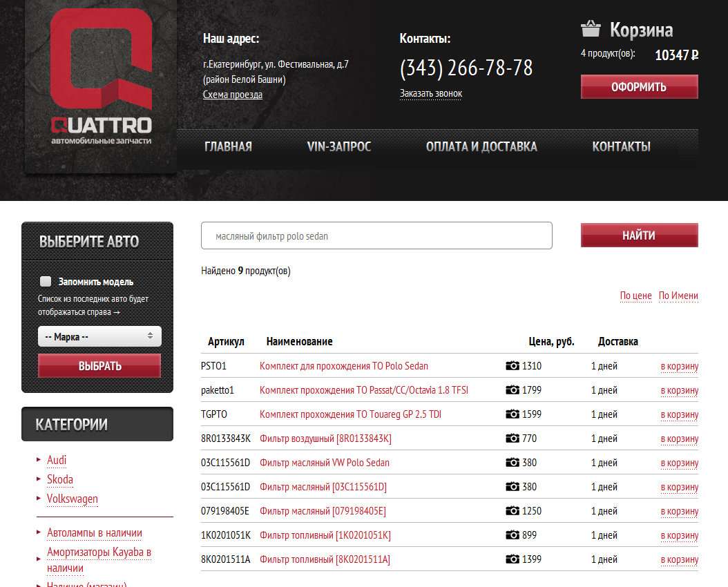Image resolution: width=728 pixels, height=587 pixels.
Task: Open Фильтр топливный [1K0201051K] product
Action: pyautogui.click(x=325, y=535)
